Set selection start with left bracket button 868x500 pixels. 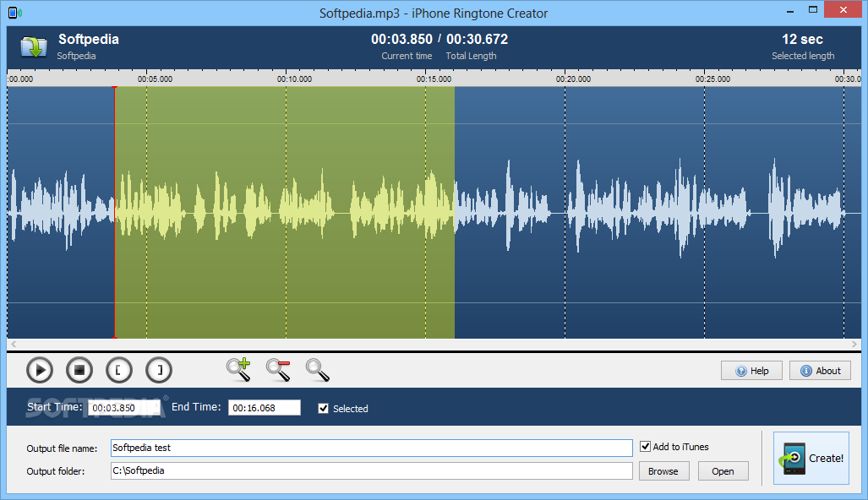coord(119,370)
